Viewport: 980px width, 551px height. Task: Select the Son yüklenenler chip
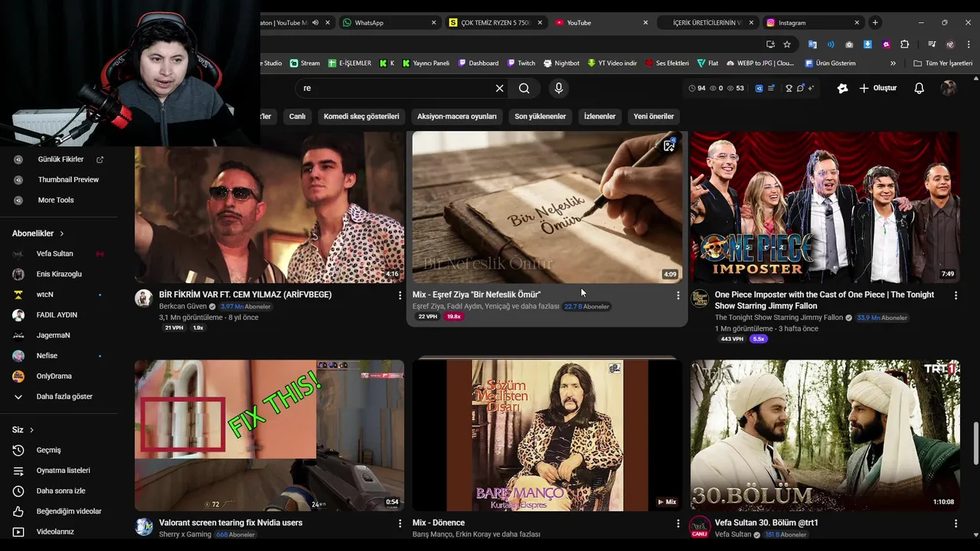point(541,116)
